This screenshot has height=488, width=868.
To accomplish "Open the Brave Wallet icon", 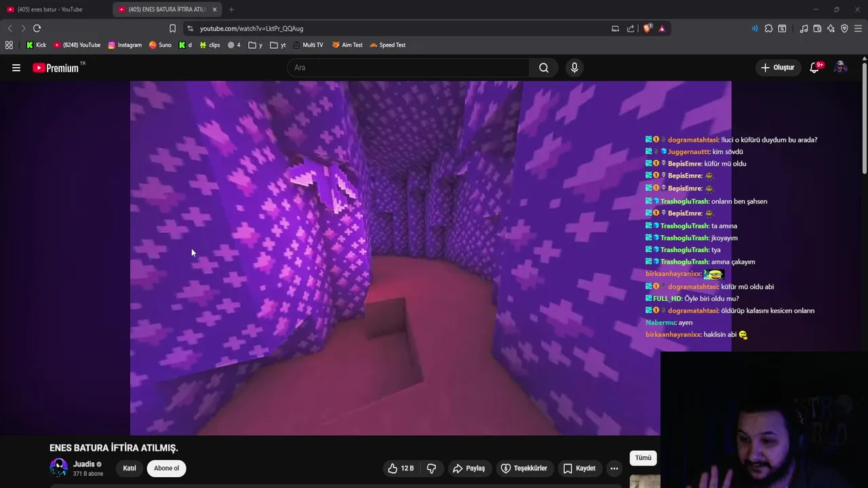I will pos(817,28).
